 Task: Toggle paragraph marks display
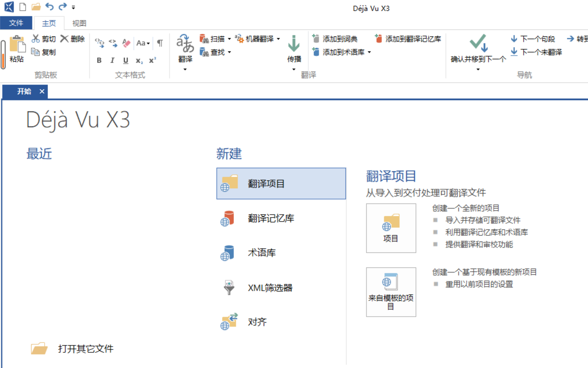click(x=160, y=43)
